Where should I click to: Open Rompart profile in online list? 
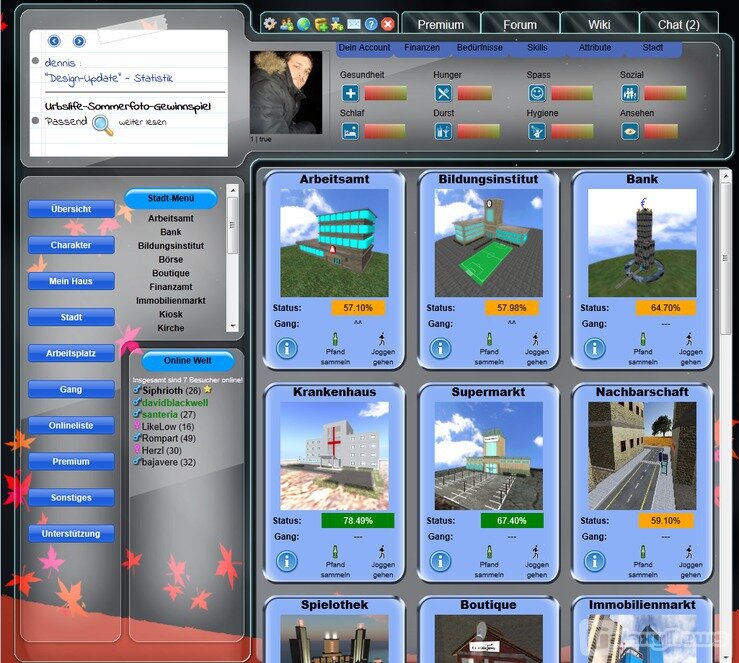point(160,438)
